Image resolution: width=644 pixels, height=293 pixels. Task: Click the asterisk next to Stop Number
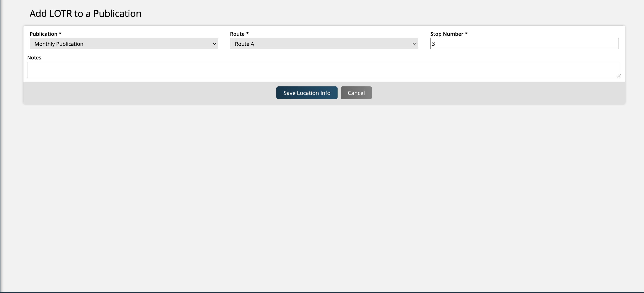[x=466, y=33]
